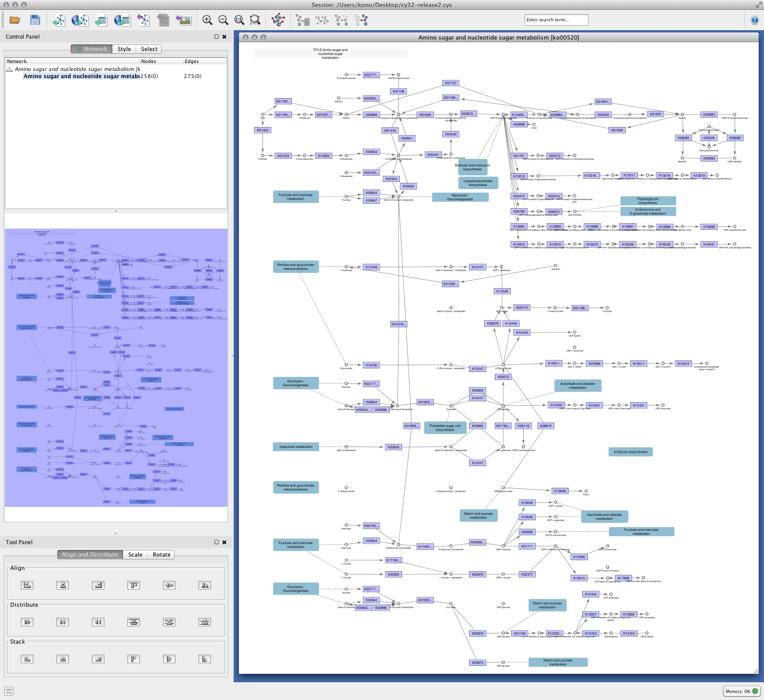The height and width of the screenshot is (700, 764).
Task: Click the first icon in the Stack group
Action: point(27,659)
